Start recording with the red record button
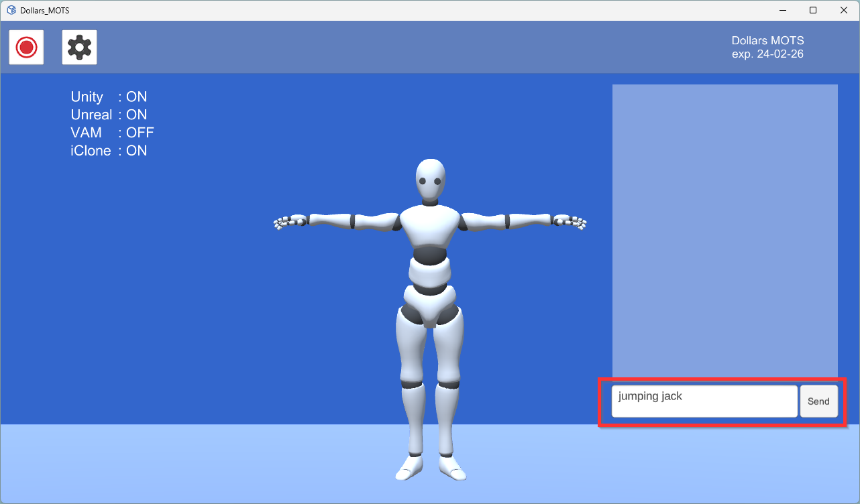 pos(26,48)
